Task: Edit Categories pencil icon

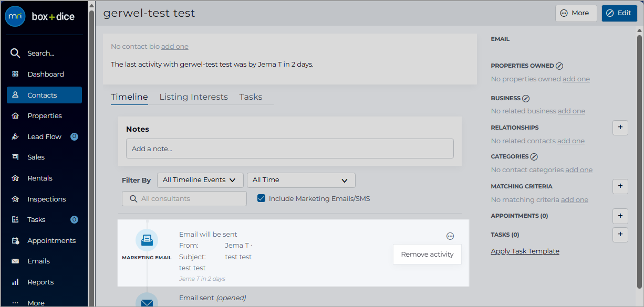Action: pyautogui.click(x=534, y=156)
